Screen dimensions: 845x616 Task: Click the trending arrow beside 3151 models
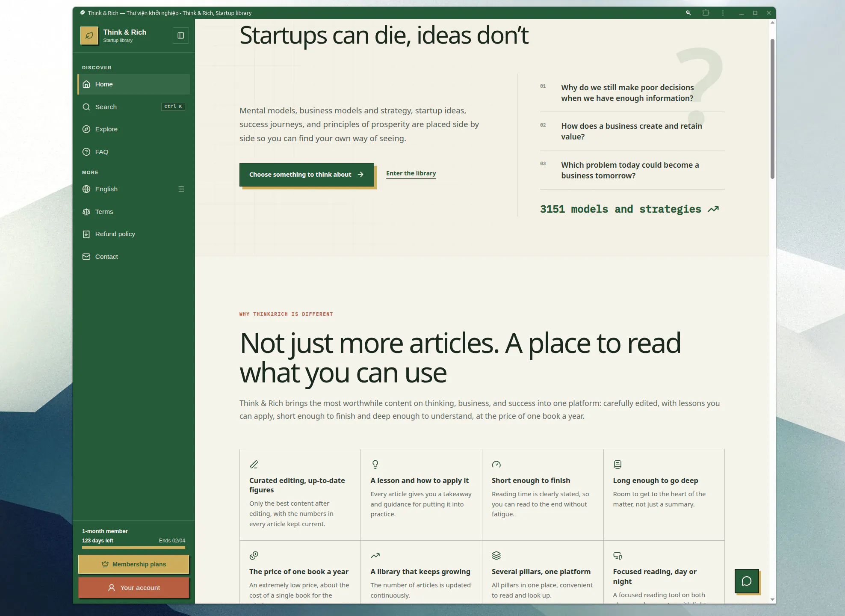click(713, 209)
